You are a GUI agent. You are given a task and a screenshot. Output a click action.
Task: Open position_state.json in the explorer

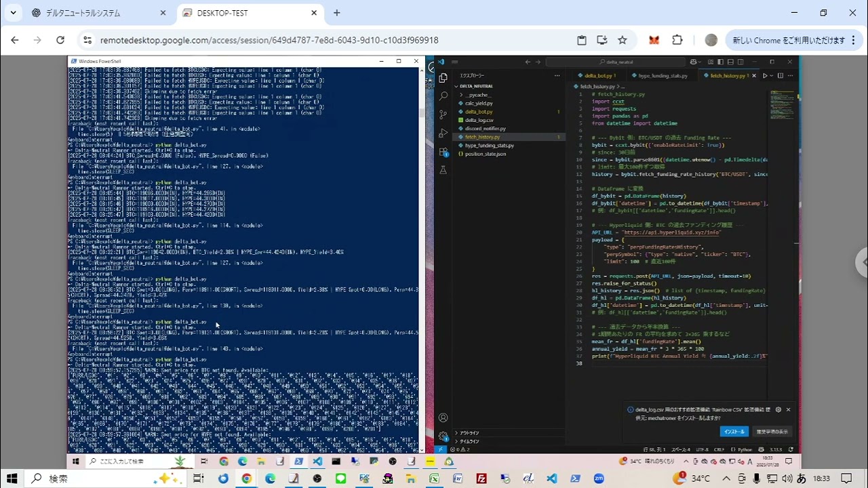[485, 154]
